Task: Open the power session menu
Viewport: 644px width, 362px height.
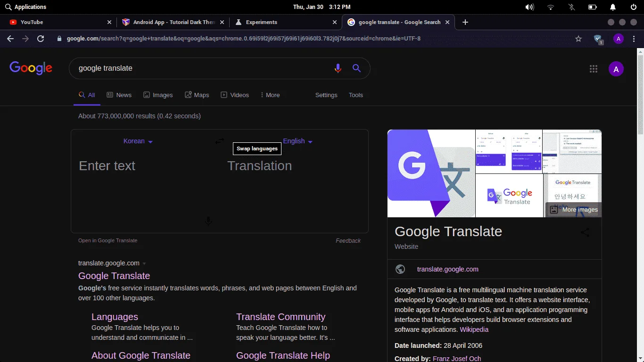Action: (x=634, y=7)
